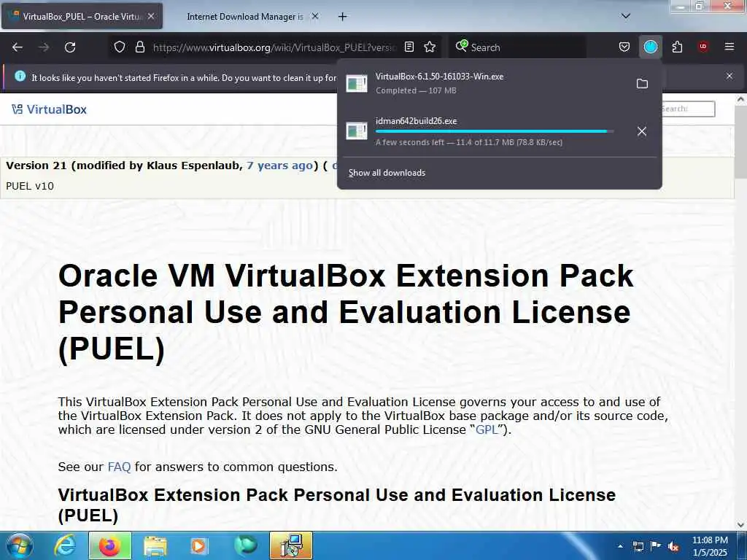Image resolution: width=747 pixels, height=560 pixels.
Task: Open the tracking protection shield icon
Action: pyautogui.click(x=120, y=47)
